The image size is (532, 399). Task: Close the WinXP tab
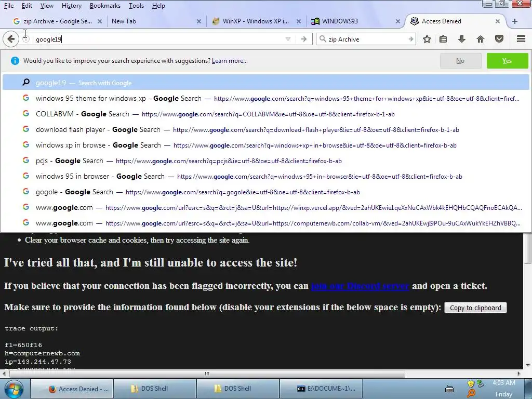click(x=298, y=21)
